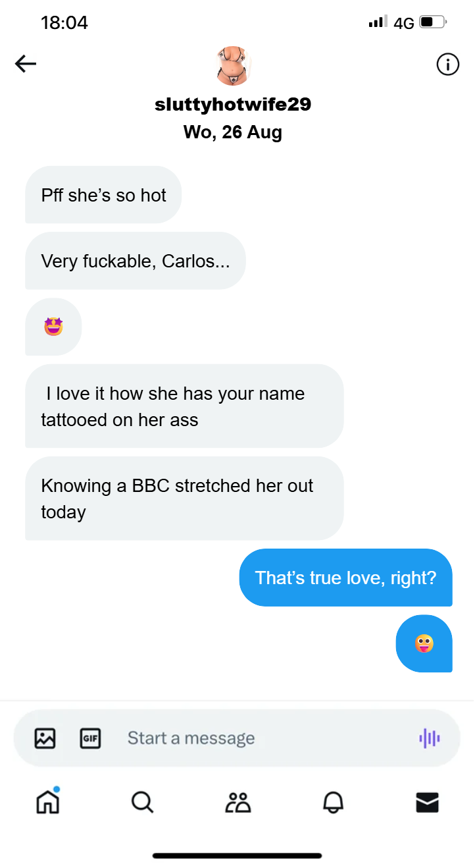Screen dimensions: 475x868
Task: Go to the Home tab
Action: pyautogui.click(x=47, y=801)
